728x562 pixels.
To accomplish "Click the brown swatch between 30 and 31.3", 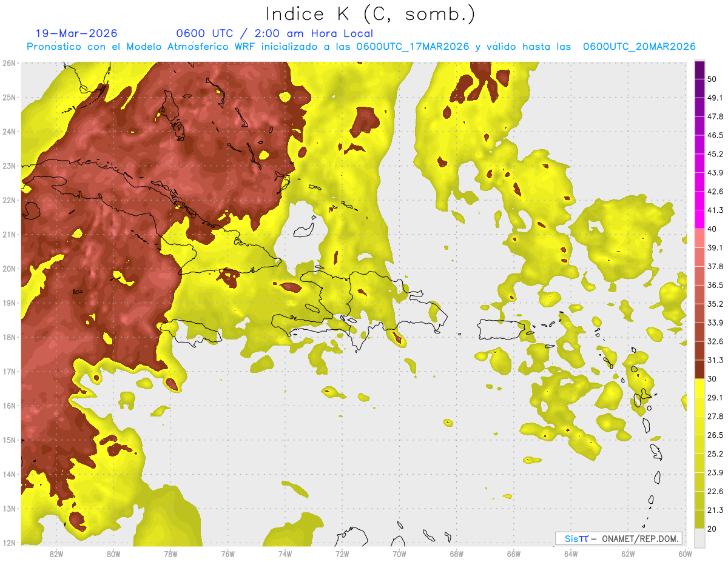I will [699, 369].
